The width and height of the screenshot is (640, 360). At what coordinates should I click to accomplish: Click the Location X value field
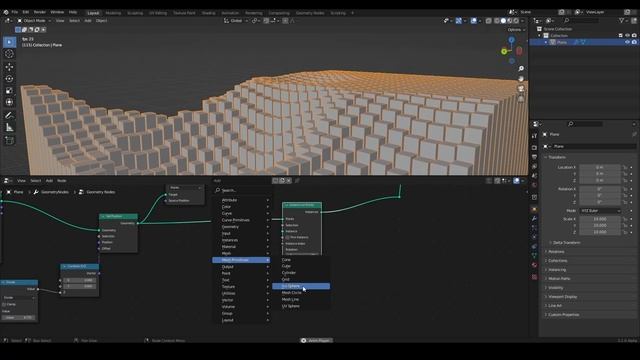tap(600, 167)
